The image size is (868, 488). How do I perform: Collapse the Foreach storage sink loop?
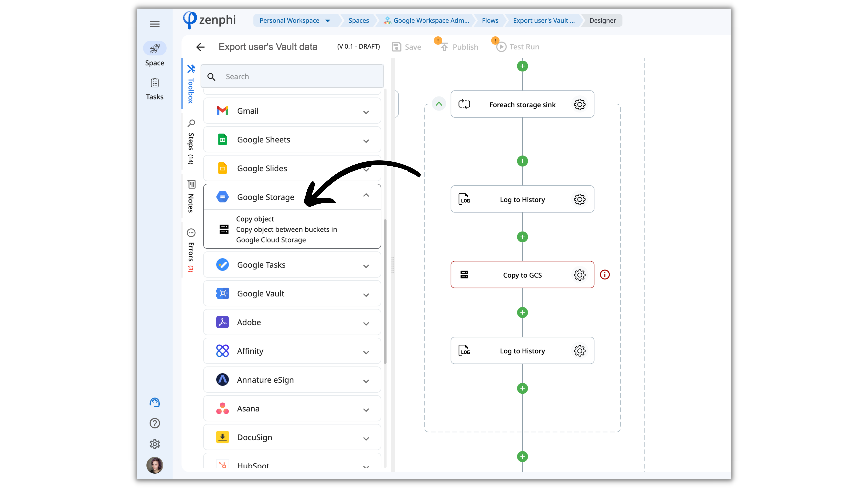pyautogui.click(x=439, y=104)
